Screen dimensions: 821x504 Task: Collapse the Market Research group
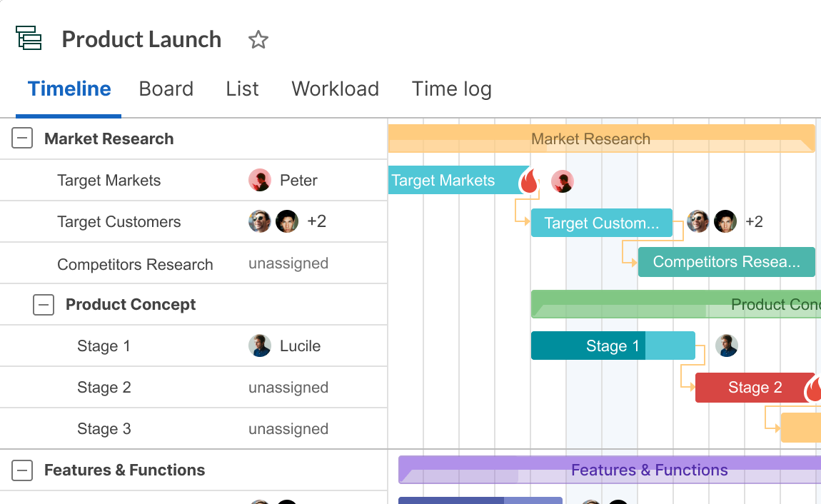(22, 138)
